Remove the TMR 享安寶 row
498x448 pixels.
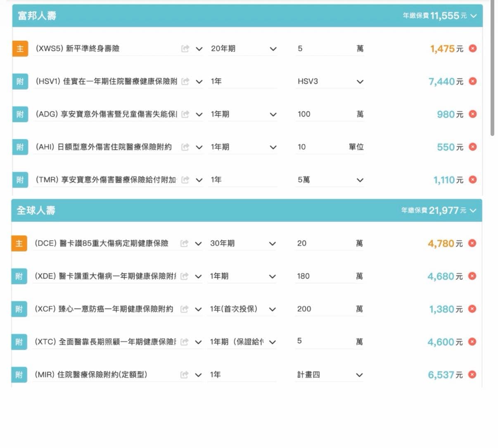(x=473, y=179)
